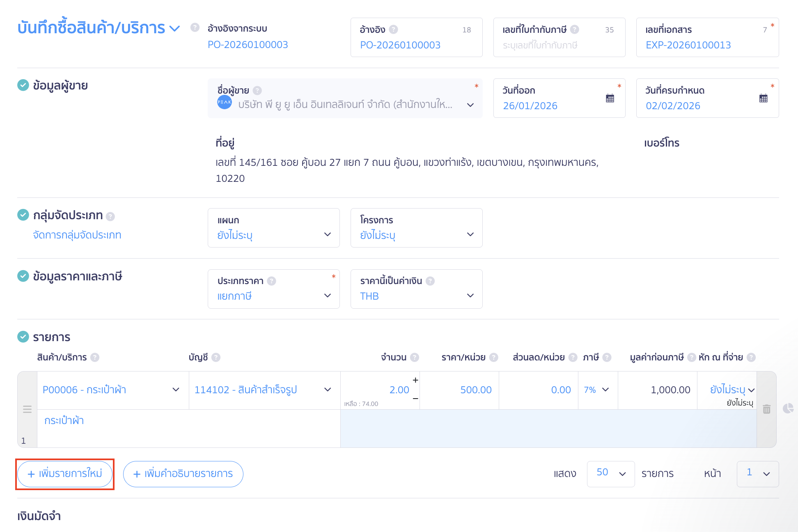Delete line item with the trash icon
The width and height of the screenshot is (798, 532).
766,409
